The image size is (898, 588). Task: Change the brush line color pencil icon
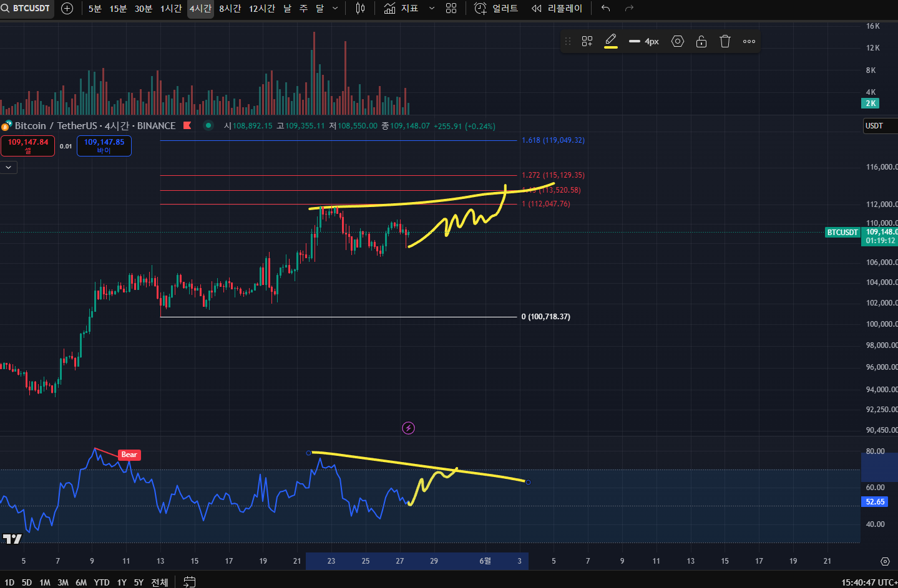(x=611, y=41)
